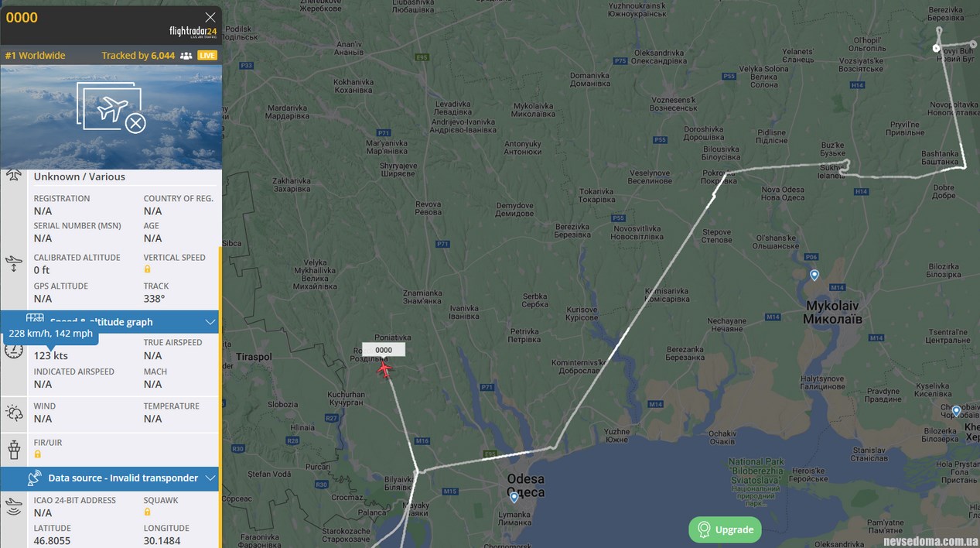Click the 0000 callsign label on map
Screen dimensions: 980x548
click(384, 350)
